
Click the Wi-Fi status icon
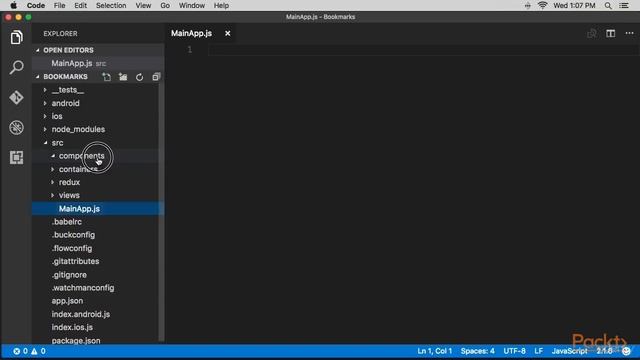(542, 5)
